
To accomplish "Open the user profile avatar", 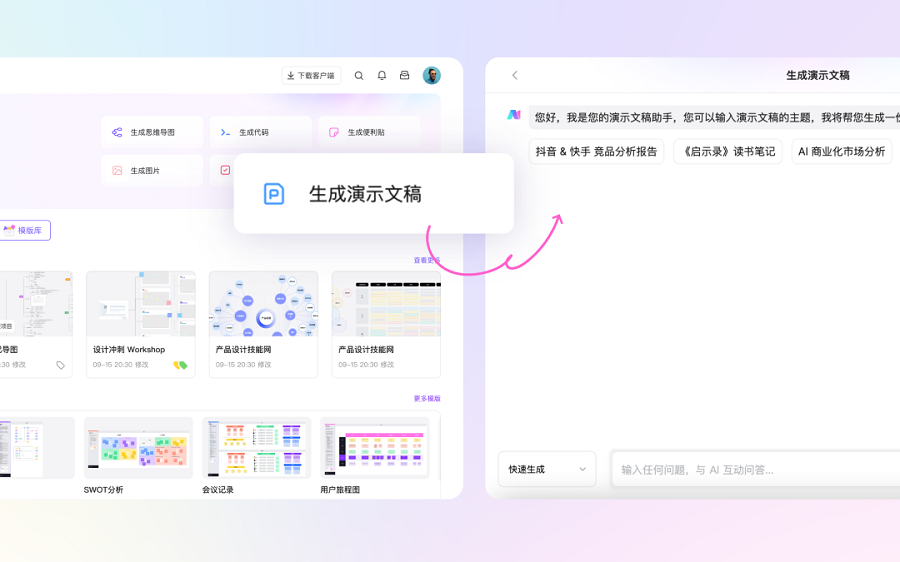I will click(431, 76).
